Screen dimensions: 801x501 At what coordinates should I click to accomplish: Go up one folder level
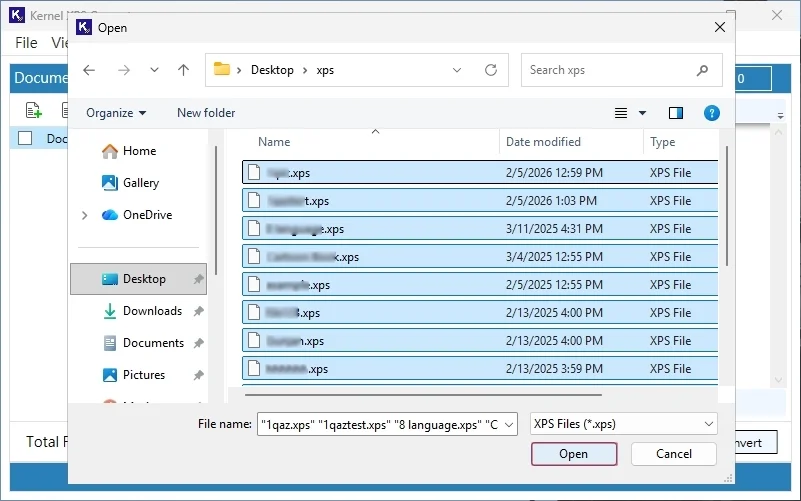183,70
